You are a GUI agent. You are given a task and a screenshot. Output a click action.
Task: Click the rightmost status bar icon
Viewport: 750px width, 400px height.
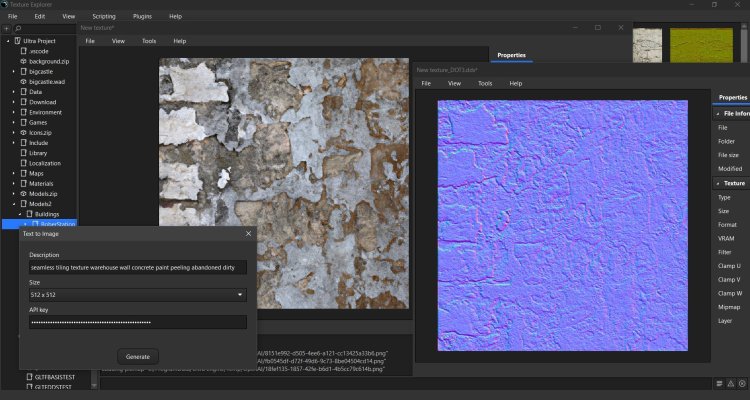click(x=742, y=383)
